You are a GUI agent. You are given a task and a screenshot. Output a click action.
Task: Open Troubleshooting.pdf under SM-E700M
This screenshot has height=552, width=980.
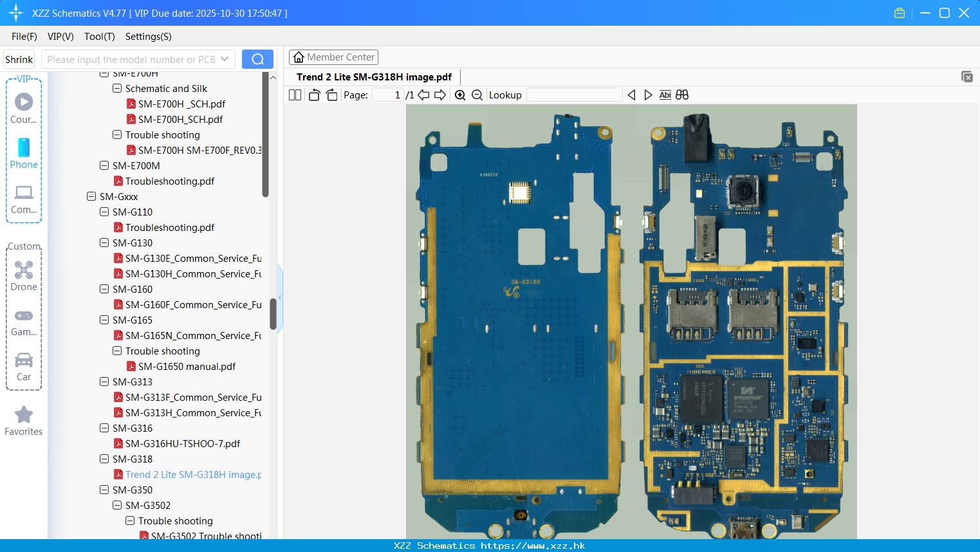click(164, 181)
